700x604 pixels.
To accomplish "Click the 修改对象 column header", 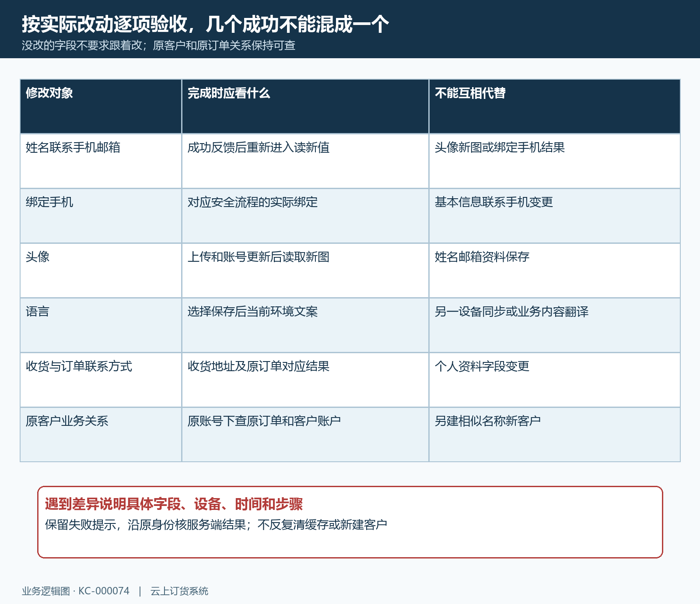I will [101, 106].
